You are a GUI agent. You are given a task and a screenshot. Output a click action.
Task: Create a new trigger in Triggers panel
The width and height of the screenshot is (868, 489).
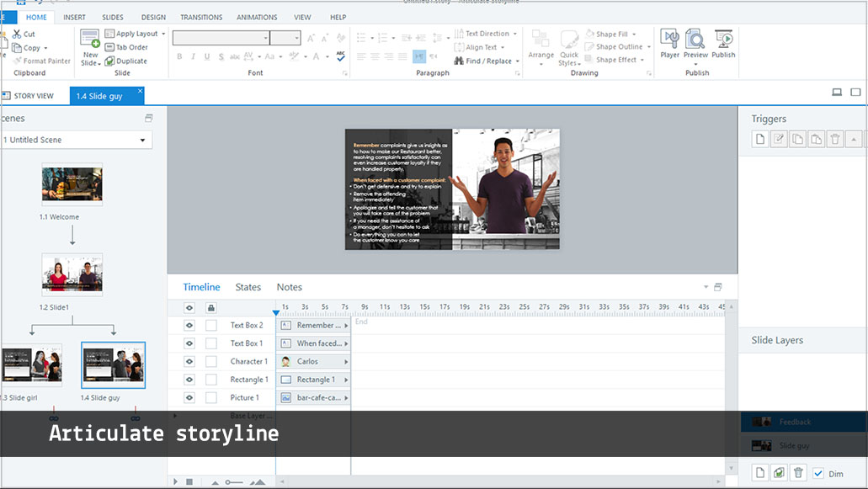click(x=760, y=140)
